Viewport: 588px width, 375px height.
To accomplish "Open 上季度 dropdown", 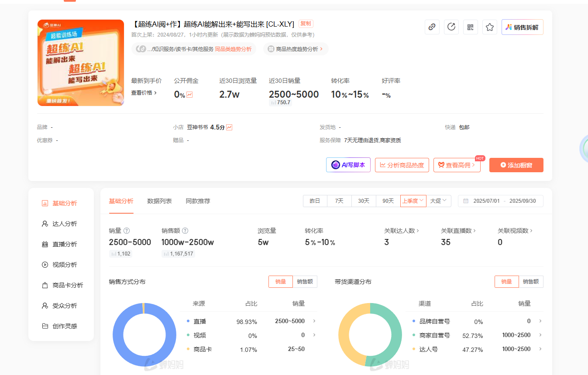I will 413,201.
